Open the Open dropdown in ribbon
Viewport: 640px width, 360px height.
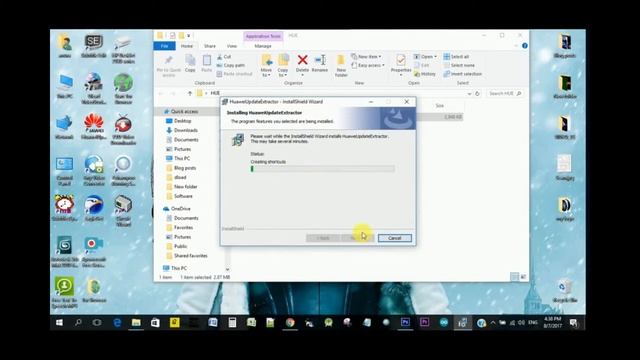(x=425, y=57)
